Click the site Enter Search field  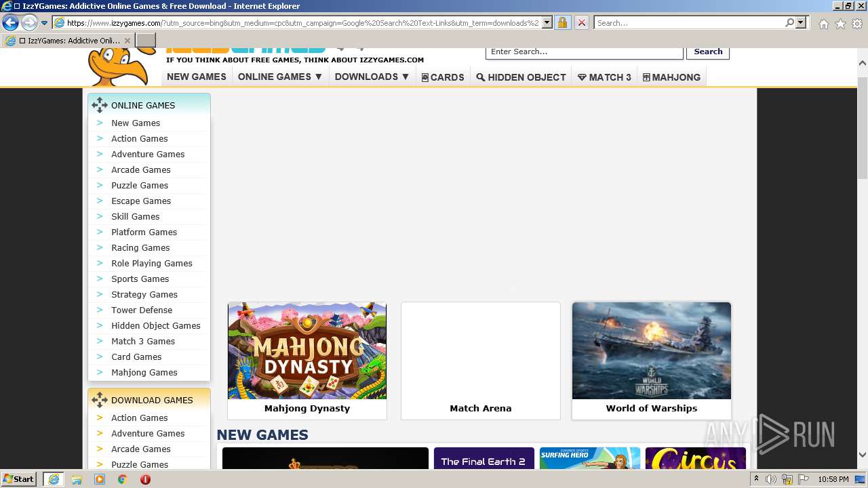(585, 52)
